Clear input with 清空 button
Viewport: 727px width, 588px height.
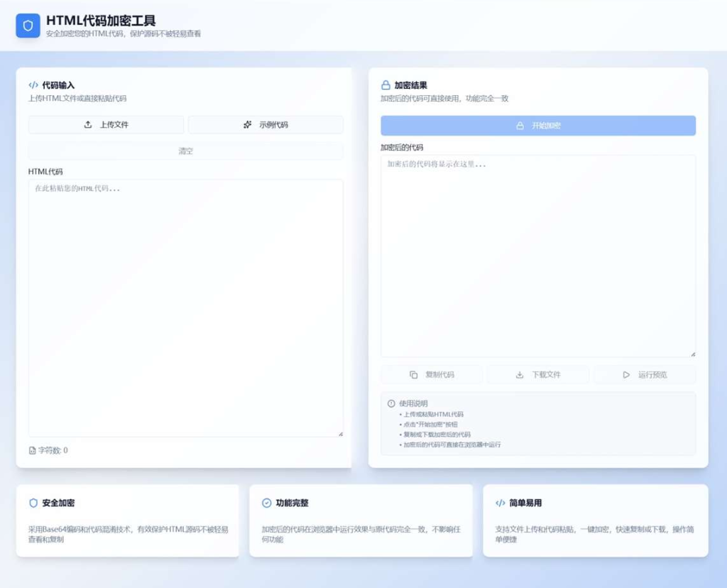point(186,151)
